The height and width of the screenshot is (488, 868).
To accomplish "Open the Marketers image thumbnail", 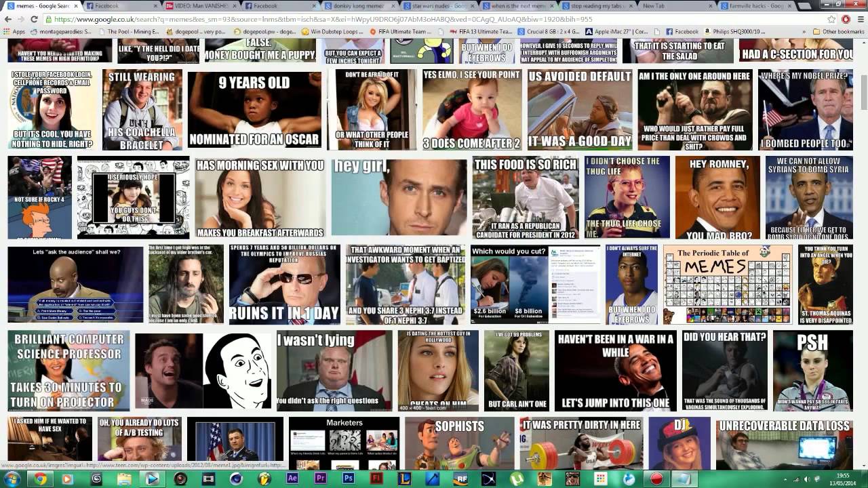I will pyautogui.click(x=344, y=443).
